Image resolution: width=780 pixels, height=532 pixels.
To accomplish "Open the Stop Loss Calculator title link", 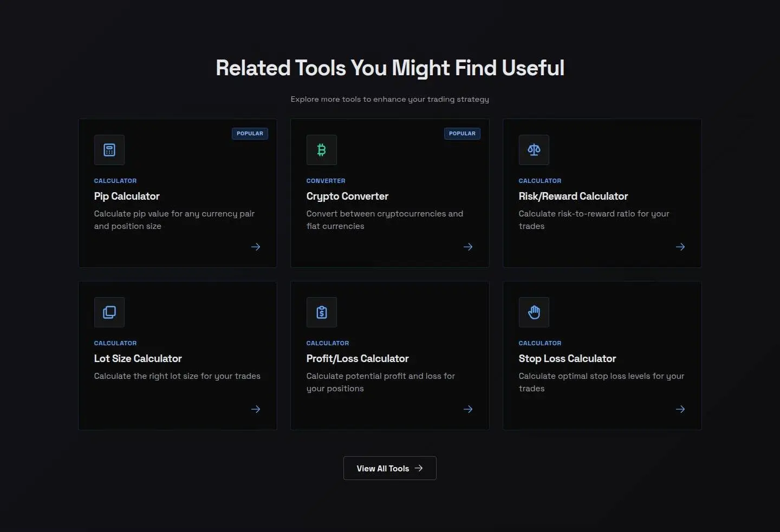I will (x=567, y=359).
